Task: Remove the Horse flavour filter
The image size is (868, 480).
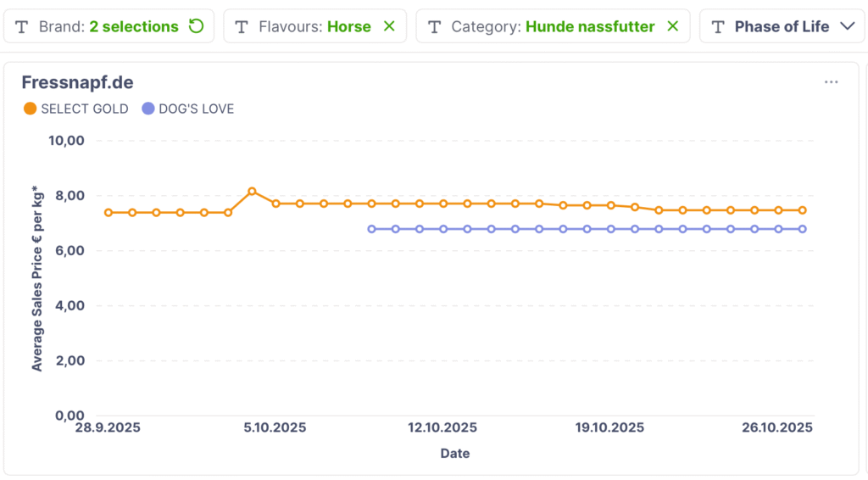Action: click(x=389, y=26)
